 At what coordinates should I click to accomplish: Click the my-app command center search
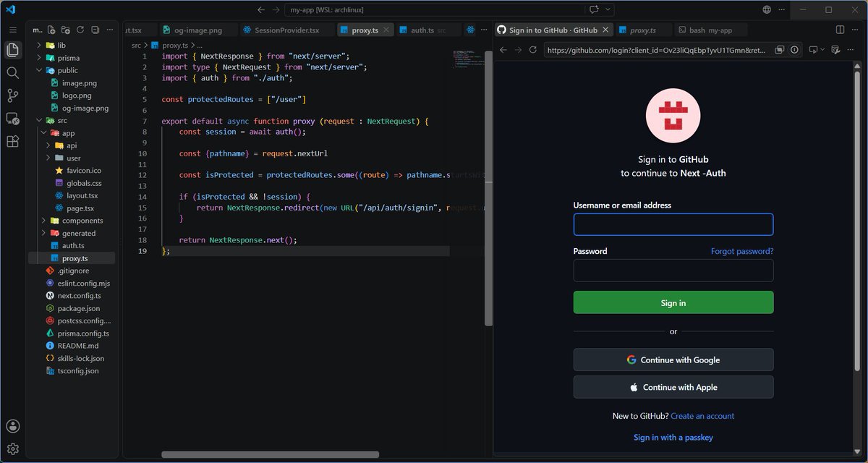point(436,9)
